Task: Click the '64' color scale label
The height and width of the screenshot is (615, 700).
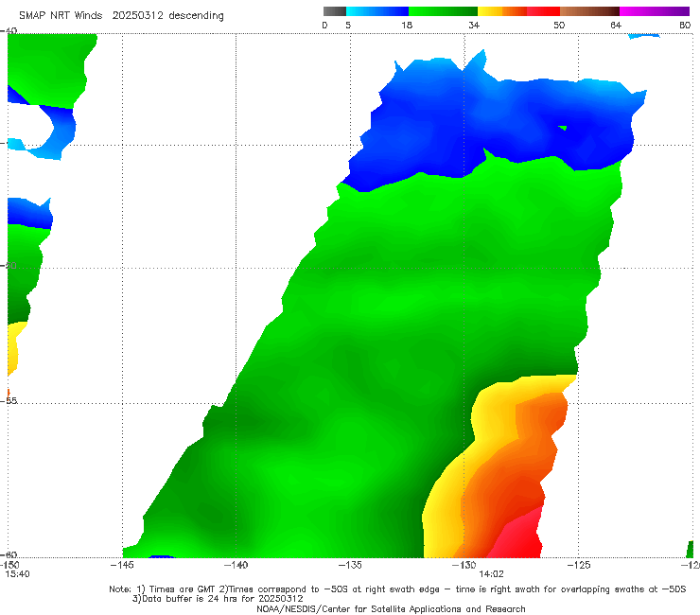Action: (x=616, y=25)
